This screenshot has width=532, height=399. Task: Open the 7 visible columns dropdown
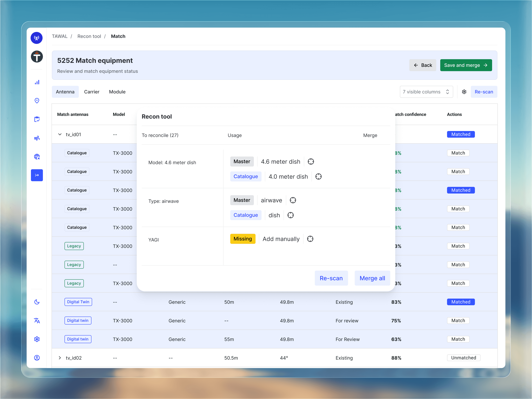point(426,92)
